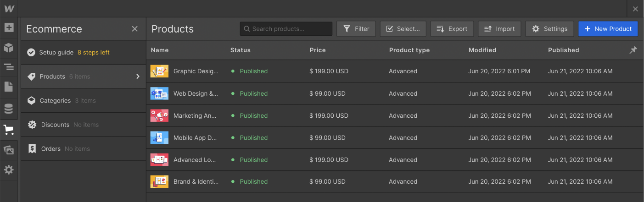Click the Webflow logo icon
Image resolution: width=644 pixels, height=202 pixels.
(9, 9)
